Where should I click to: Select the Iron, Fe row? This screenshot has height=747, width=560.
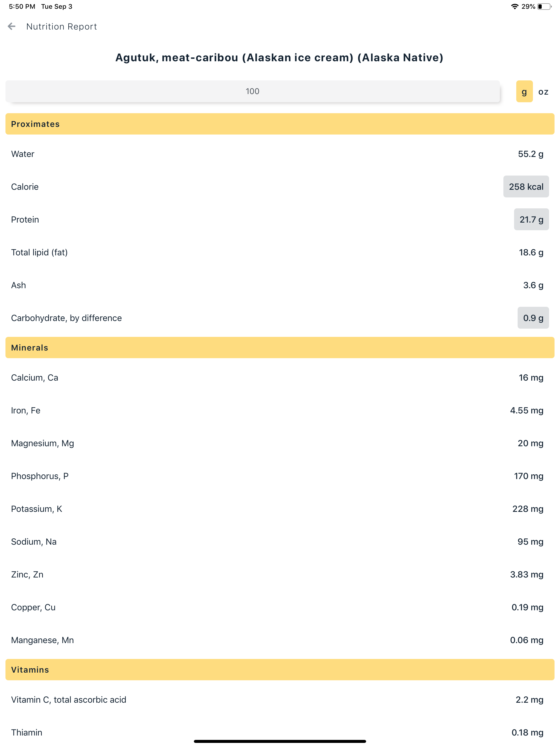coord(280,410)
